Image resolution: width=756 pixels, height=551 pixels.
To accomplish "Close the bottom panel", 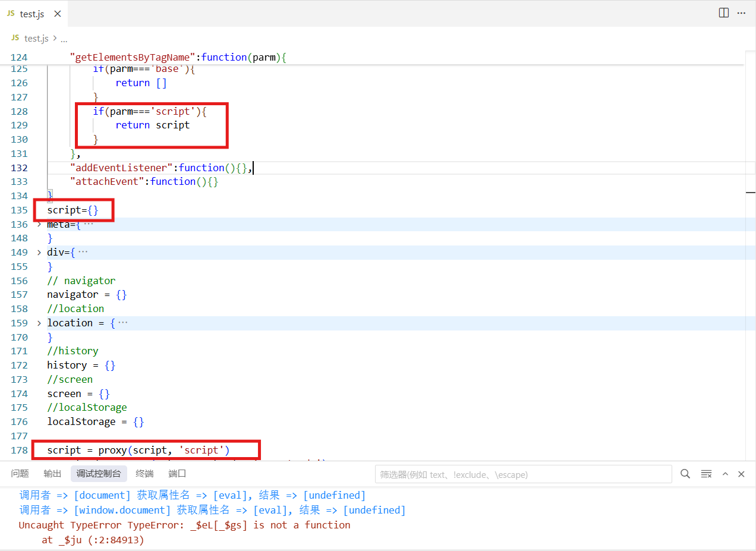I will coord(741,474).
